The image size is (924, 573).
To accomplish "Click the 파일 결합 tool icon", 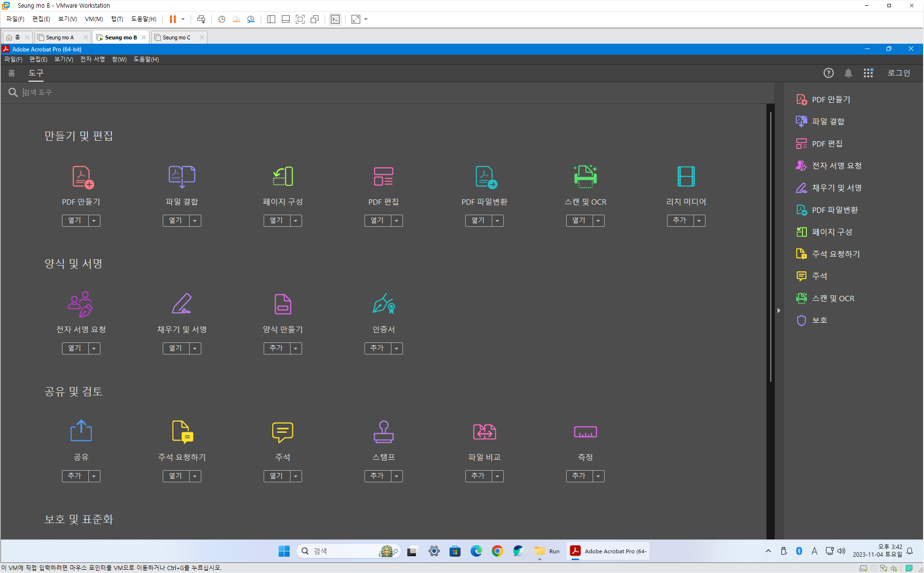I will [x=182, y=177].
